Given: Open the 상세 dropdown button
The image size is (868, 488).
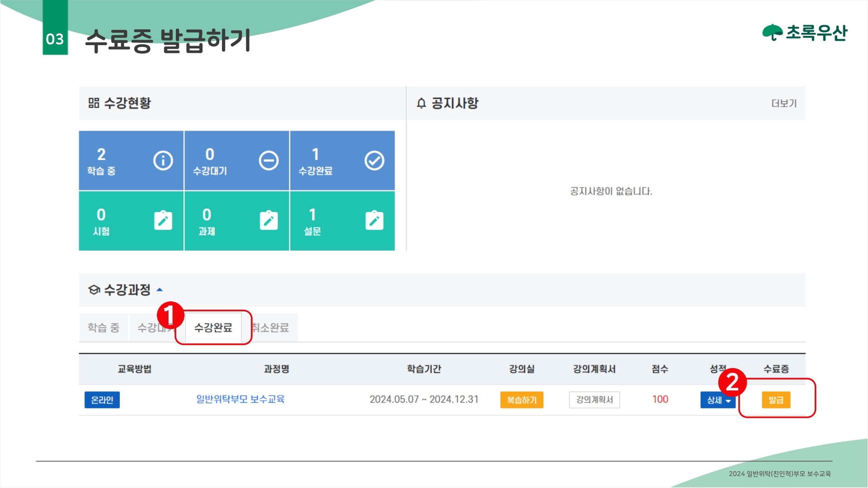Looking at the screenshot, I should tap(718, 400).
